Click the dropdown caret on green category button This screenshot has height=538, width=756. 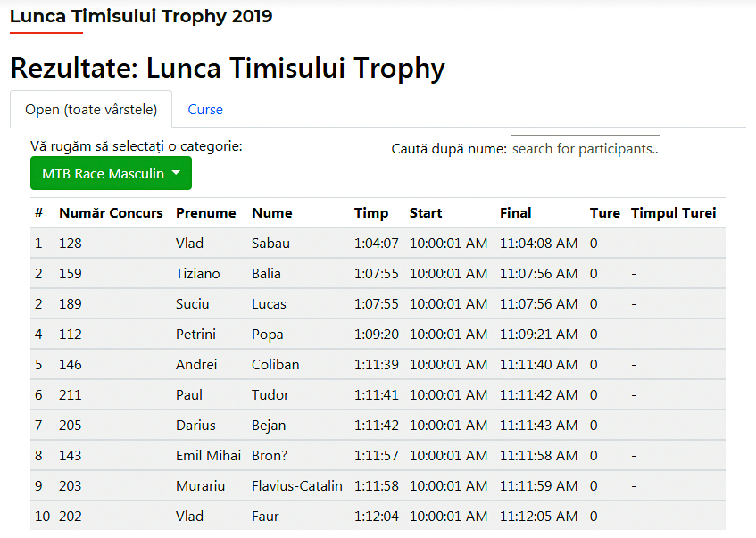pyautogui.click(x=176, y=172)
